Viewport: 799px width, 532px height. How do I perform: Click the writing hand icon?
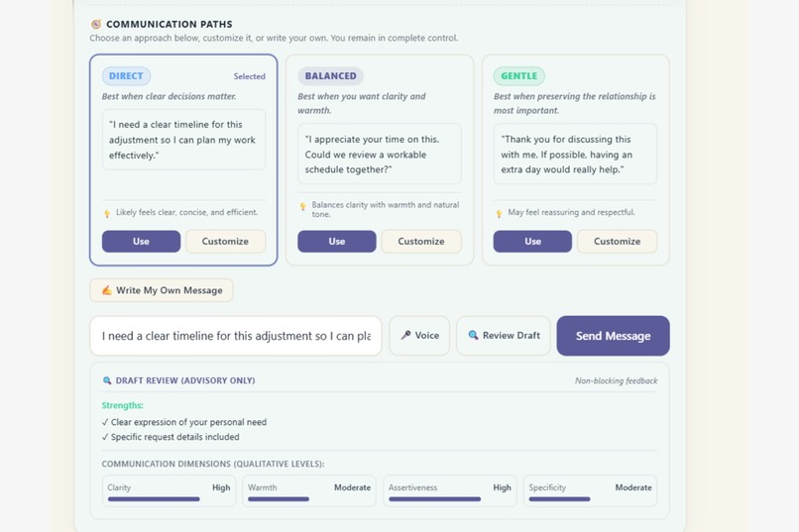click(106, 290)
